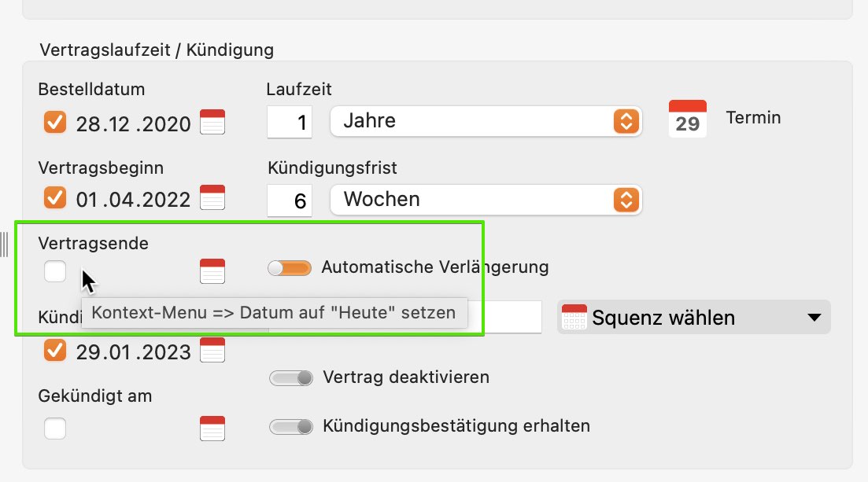The height and width of the screenshot is (482, 868).
Task: Enable the Vertragsende checkbox
Action: click(55, 271)
